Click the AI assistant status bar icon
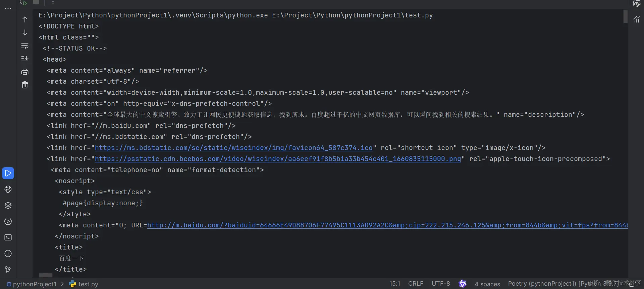This screenshot has height=289, width=644. (463, 284)
